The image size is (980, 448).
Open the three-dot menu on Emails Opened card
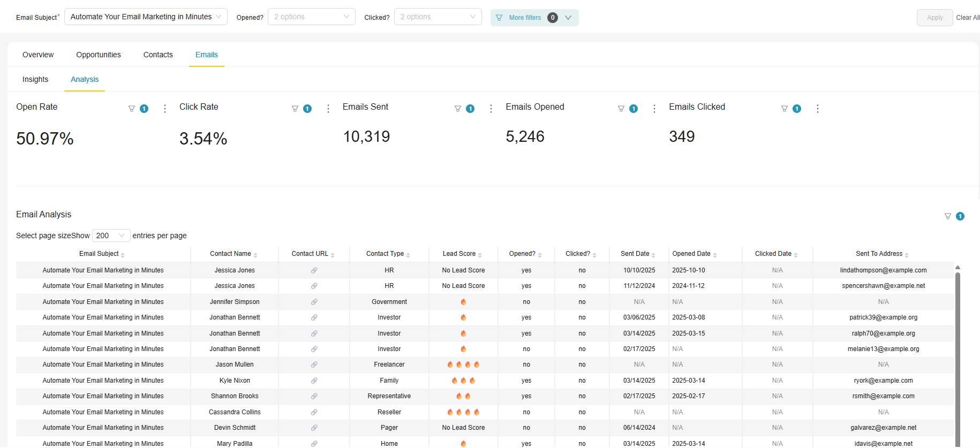[x=654, y=109]
